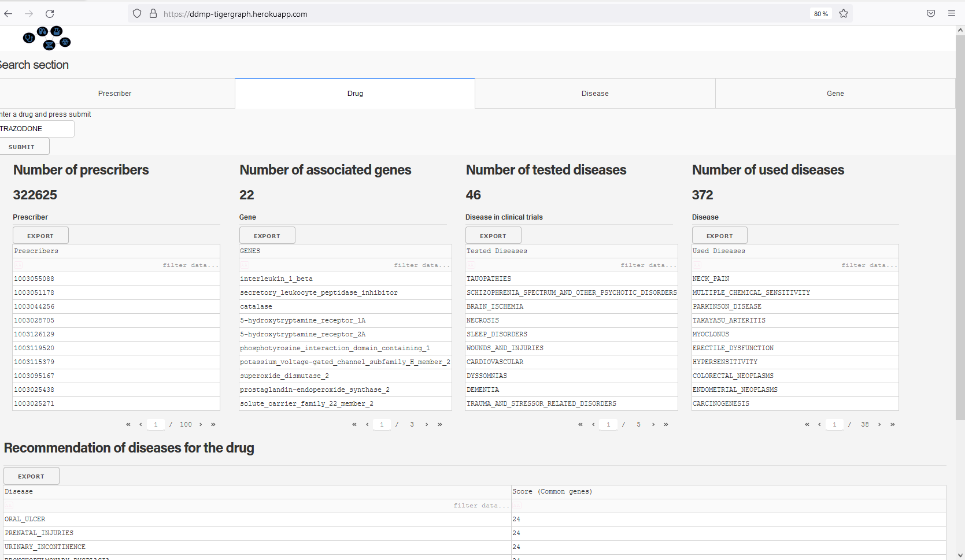
Task: Reload the page using the browser refresh icon
Action: [x=50, y=14]
